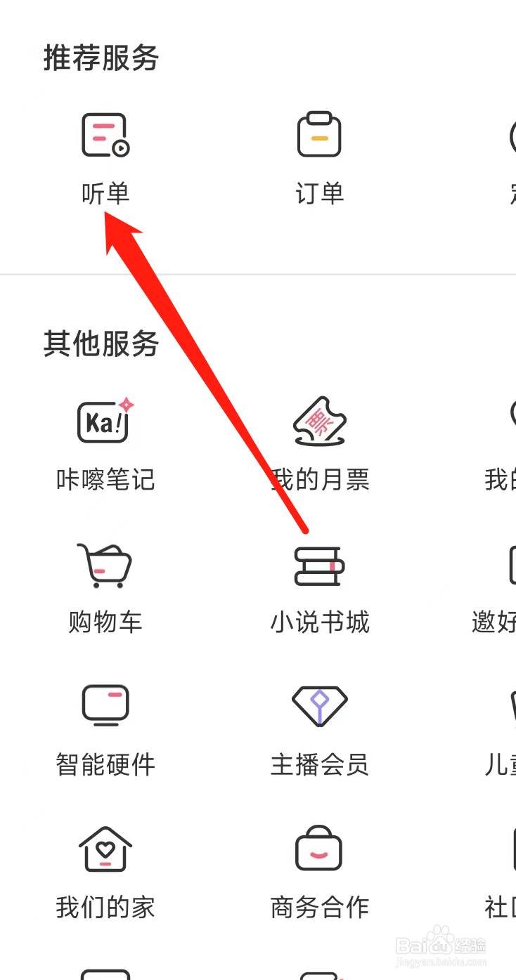The image size is (516, 980).
Task: Open the 商务合作 bag icon
Action: [319, 848]
